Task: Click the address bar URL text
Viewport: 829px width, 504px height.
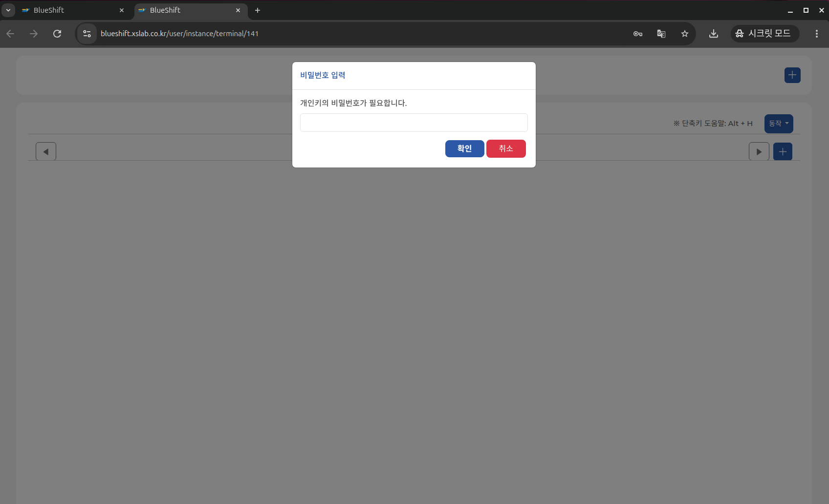Action: pos(179,34)
